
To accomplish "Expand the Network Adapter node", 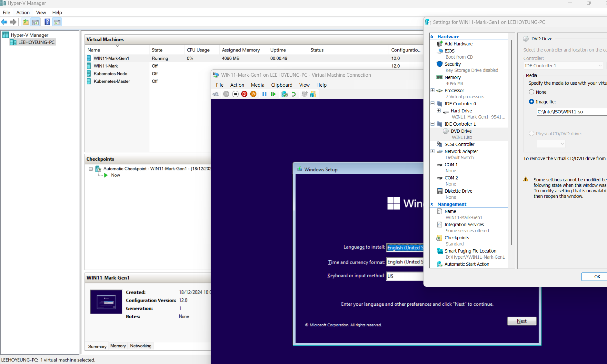I will 433,151.
